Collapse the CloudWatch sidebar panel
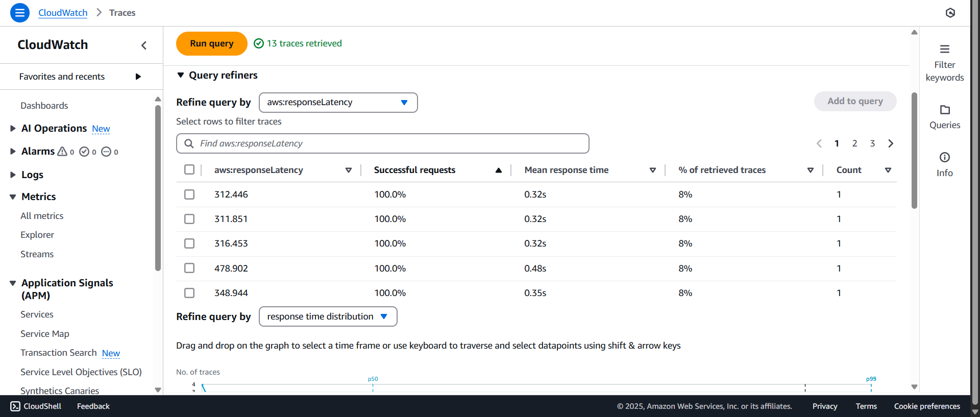The height and width of the screenshot is (417, 980). [144, 45]
